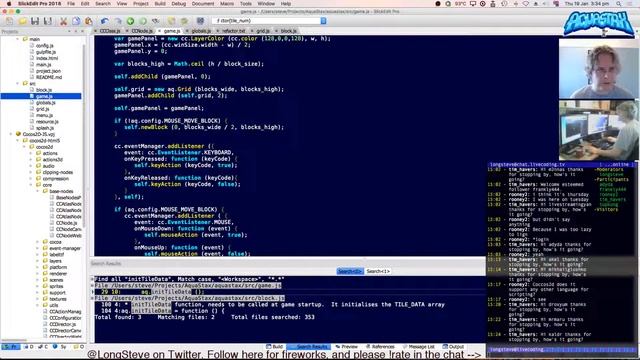Open the References bottom panel tab
The image size is (640, 360).
380,347
